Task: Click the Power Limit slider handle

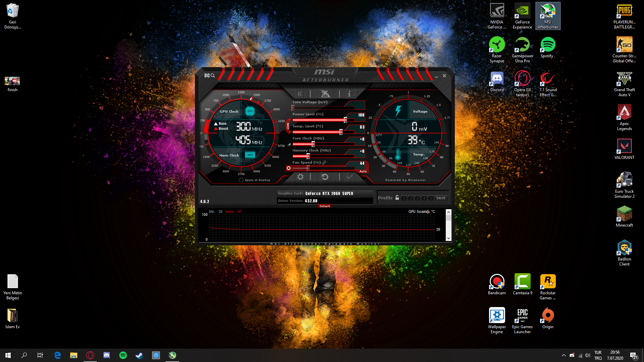Action: (345, 120)
